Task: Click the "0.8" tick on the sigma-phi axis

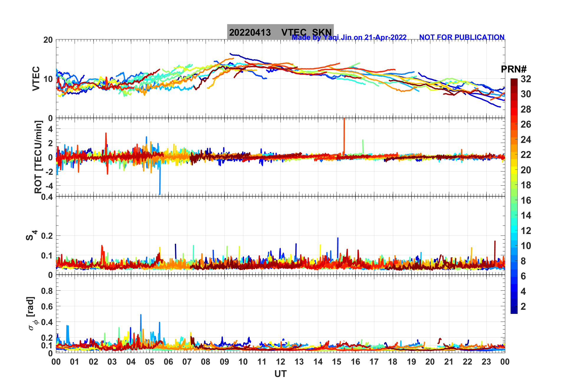Action: 47,291
